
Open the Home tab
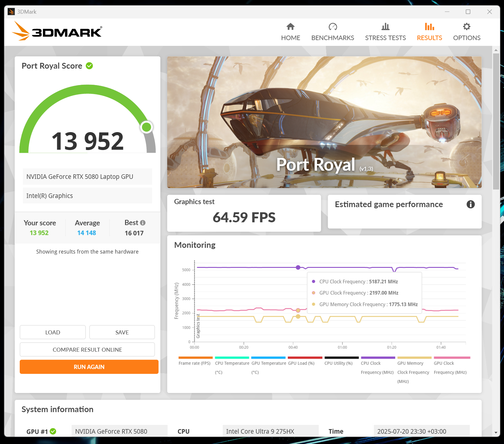tap(290, 32)
